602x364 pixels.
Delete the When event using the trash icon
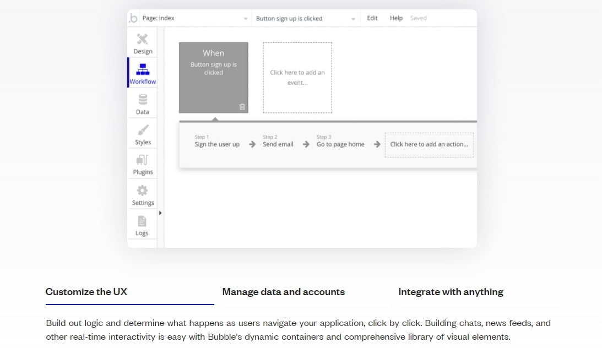[x=242, y=107]
